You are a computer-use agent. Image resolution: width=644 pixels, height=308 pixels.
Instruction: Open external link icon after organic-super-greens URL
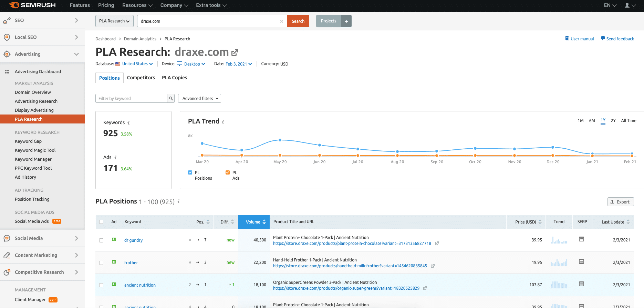click(425, 288)
